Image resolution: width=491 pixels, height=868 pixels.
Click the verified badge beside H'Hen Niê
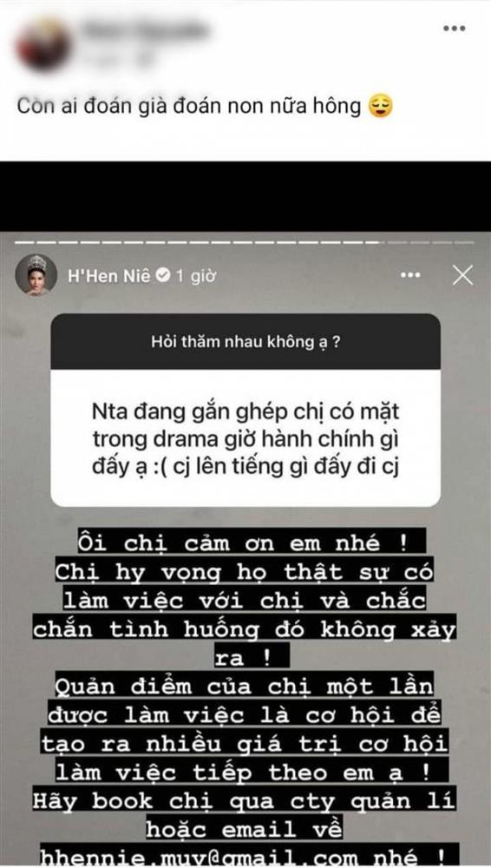(x=163, y=275)
